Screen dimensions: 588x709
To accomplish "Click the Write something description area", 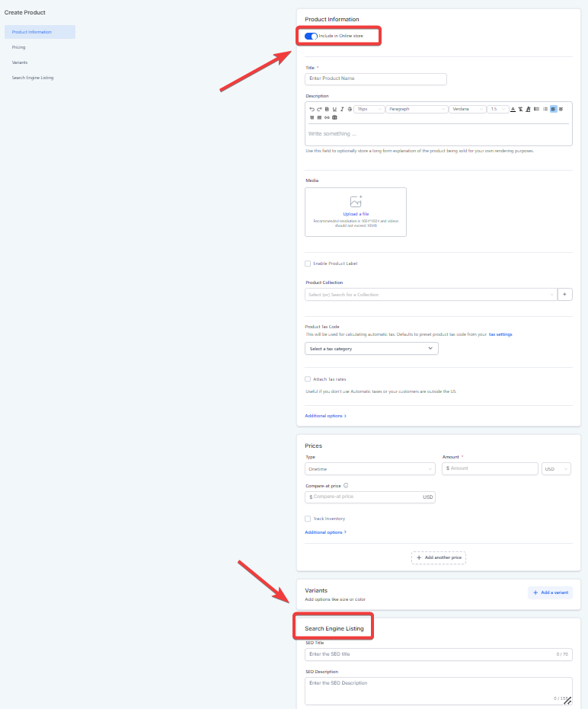I will (x=438, y=134).
